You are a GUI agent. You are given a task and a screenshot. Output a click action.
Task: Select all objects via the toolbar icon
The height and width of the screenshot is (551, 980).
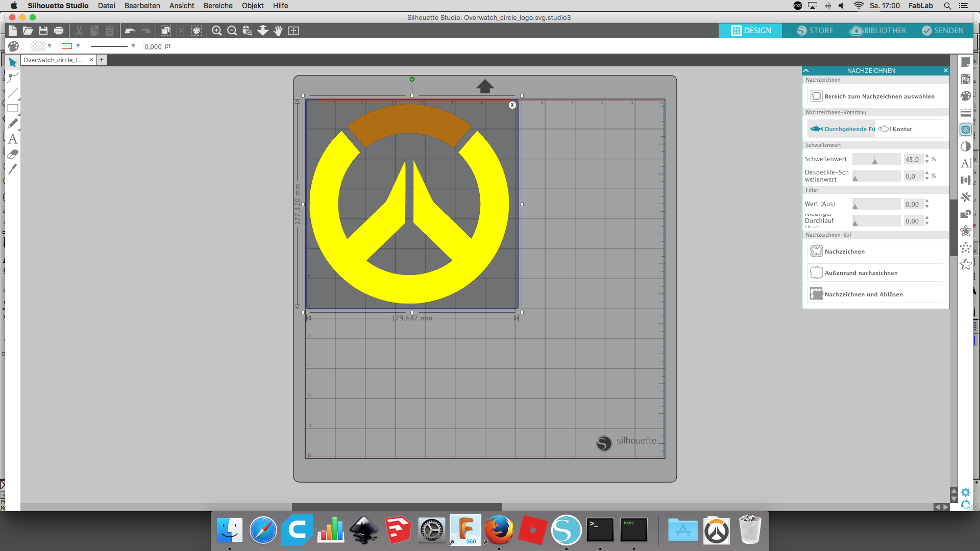coord(166,31)
